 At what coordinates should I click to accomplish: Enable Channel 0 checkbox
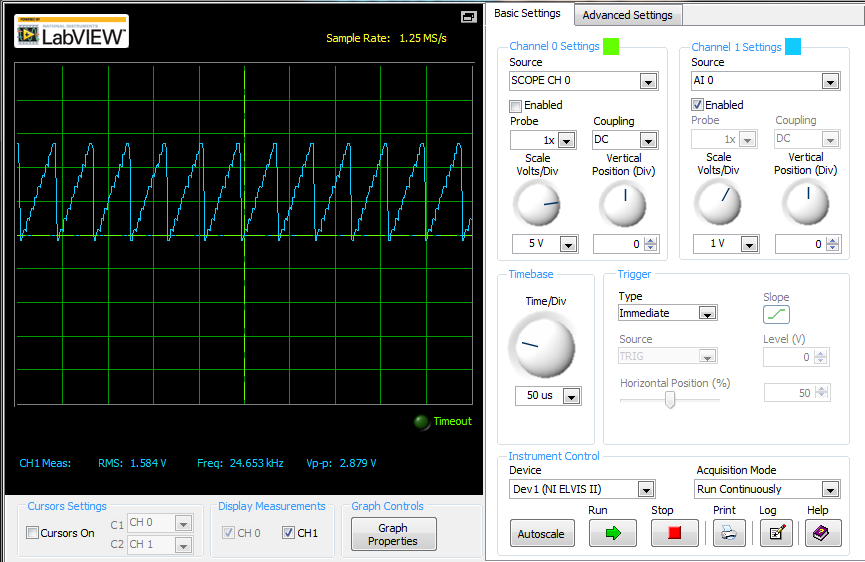[516, 105]
